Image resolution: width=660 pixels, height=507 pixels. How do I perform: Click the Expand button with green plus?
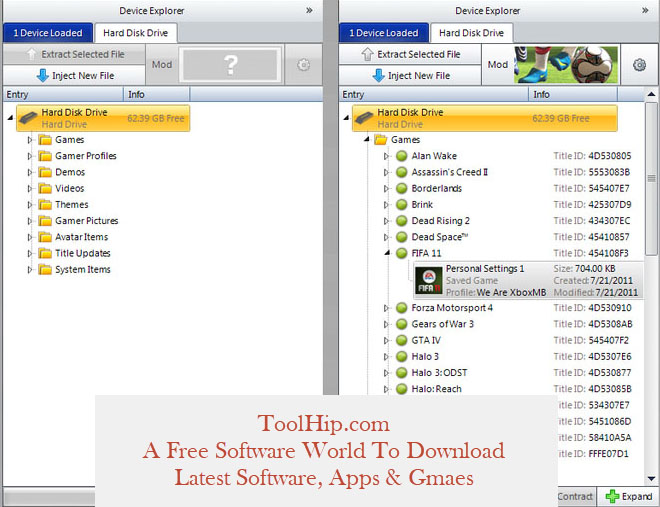[x=628, y=496]
